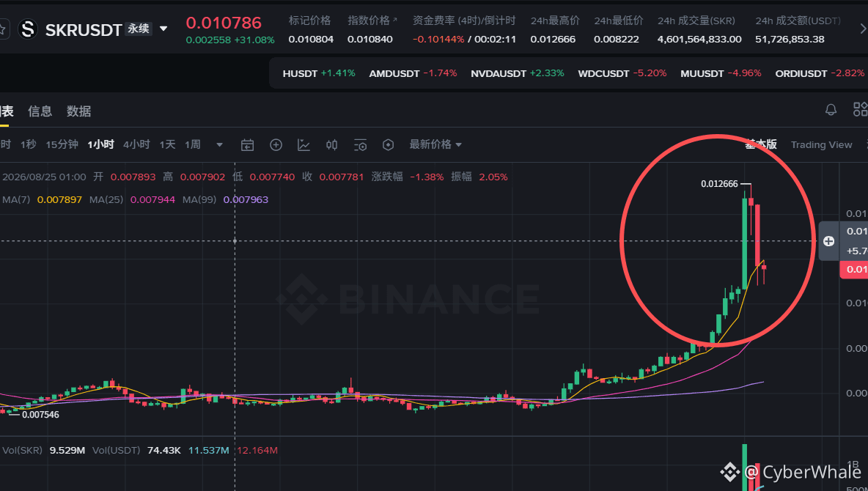
Task: Click the price alert bell icon
Action: point(831,110)
